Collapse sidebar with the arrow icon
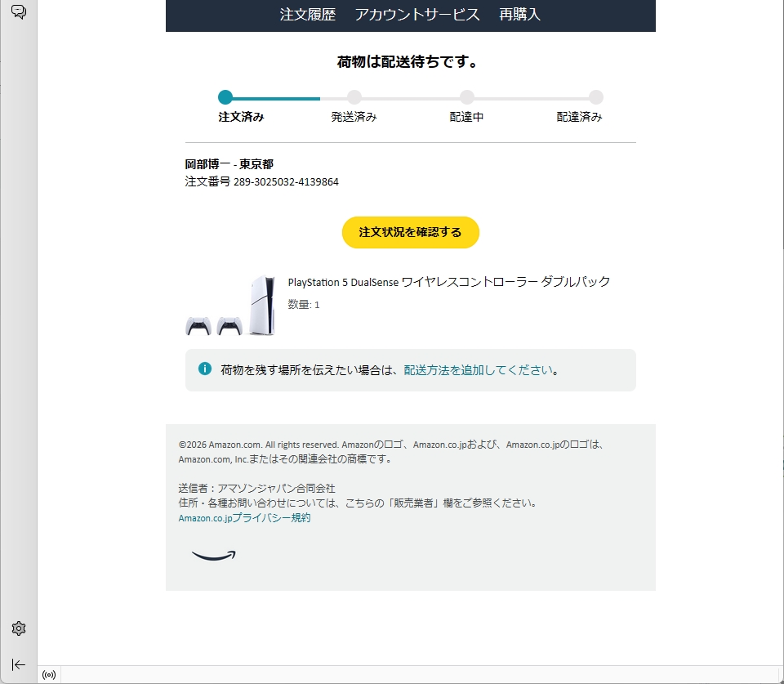Image resolution: width=784 pixels, height=684 pixels. click(19, 664)
